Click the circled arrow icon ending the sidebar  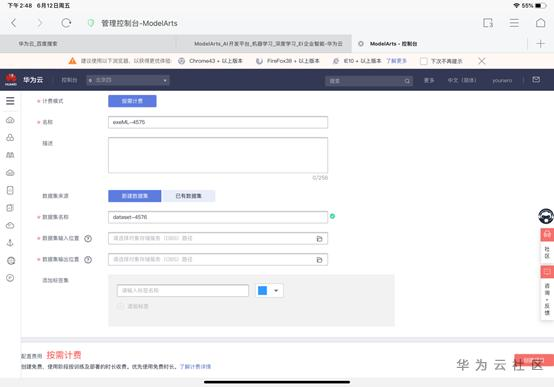[10, 278]
